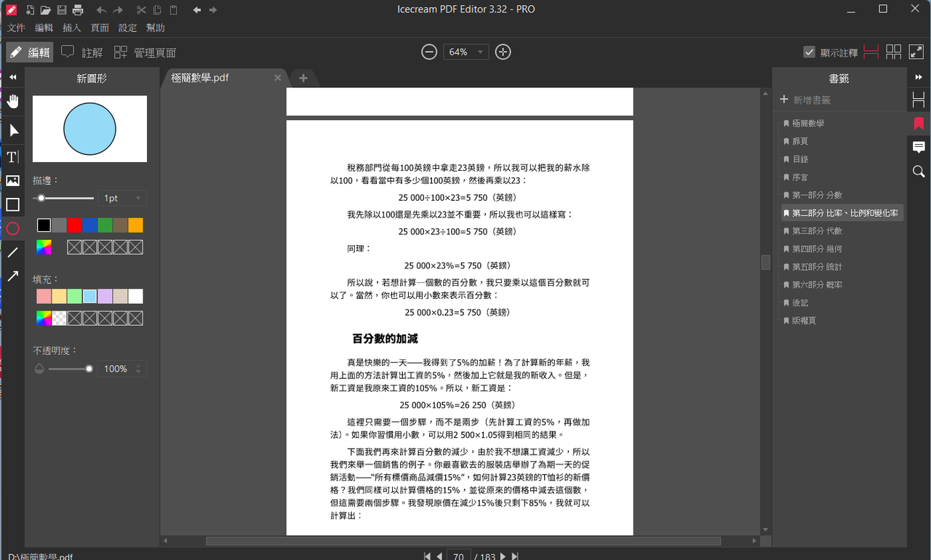Switch to single page view icon in top toolbar

871,52
